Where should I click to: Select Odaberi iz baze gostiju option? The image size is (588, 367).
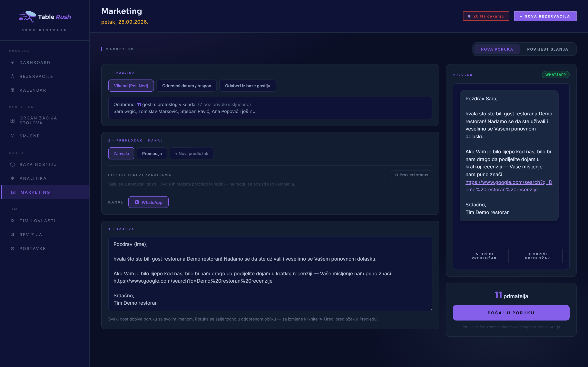click(248, 86)
